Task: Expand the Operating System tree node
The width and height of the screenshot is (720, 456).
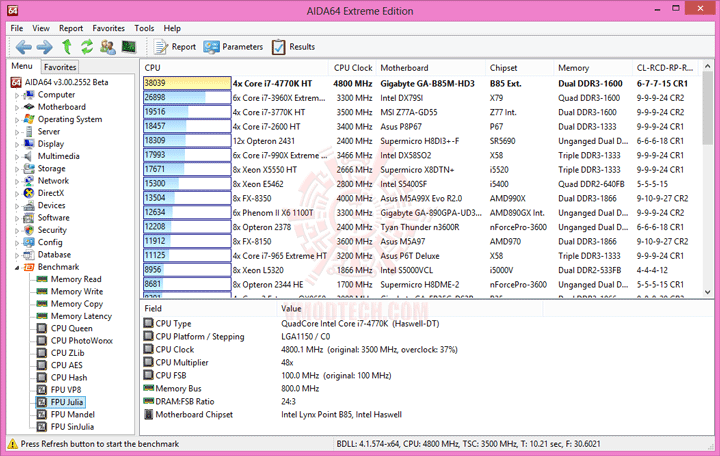Action: click(x=17, y=120)
